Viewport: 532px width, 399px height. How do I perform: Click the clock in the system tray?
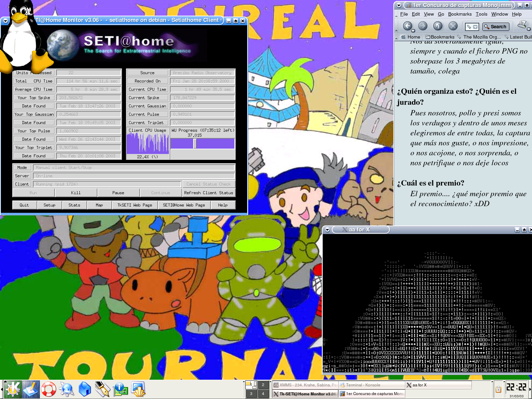516,387
